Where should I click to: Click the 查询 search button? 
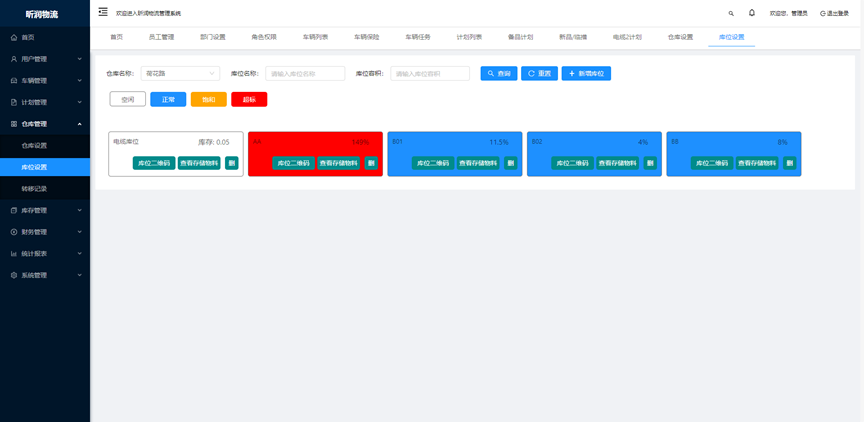[499, 73]
